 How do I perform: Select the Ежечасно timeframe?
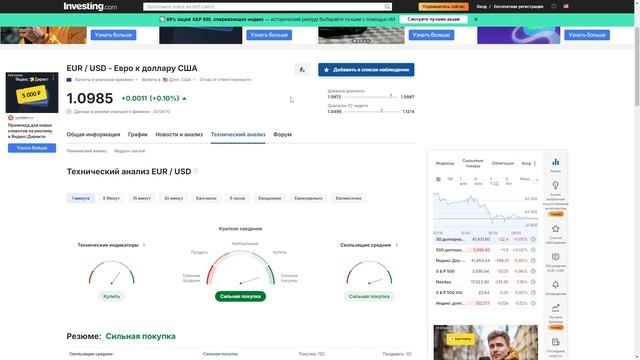[x=206, y=198]
